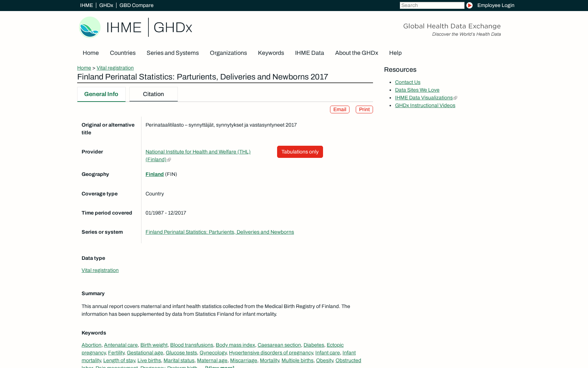Click Hypertensive disorders of pregnancy keyword
The width and height of the screenshot is (588, 368).
[271, 353]
